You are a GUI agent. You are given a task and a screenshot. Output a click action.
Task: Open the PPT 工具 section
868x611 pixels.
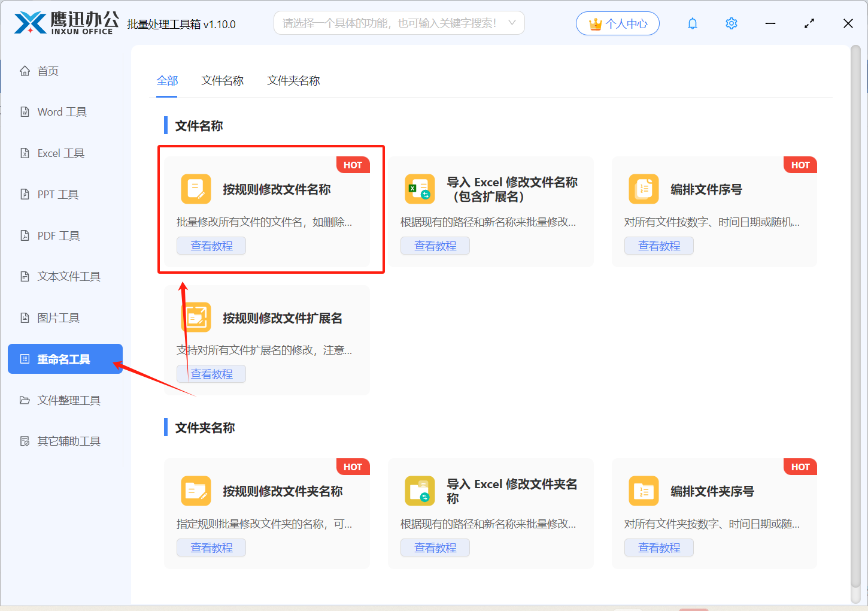[57, 194]
